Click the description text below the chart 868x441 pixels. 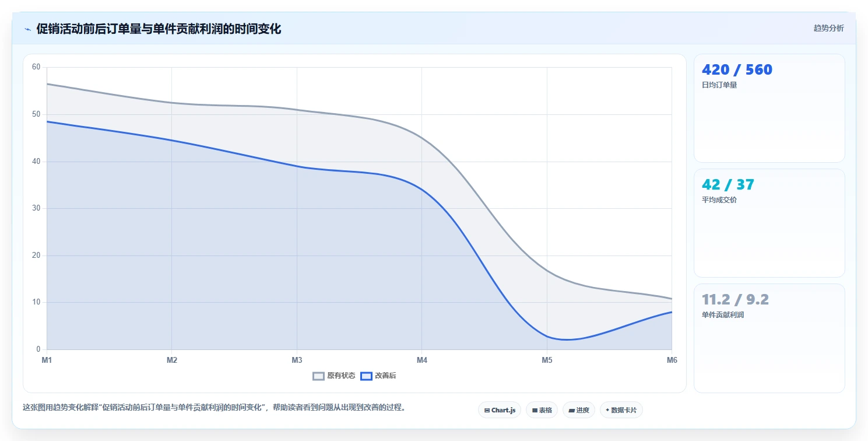[x=214, y=407]
